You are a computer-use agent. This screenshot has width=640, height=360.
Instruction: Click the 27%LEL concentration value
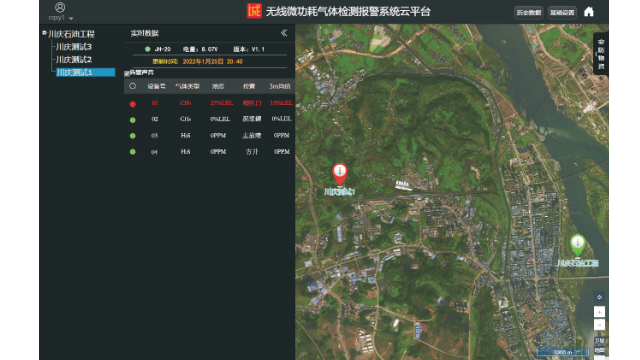coord(222,103)
